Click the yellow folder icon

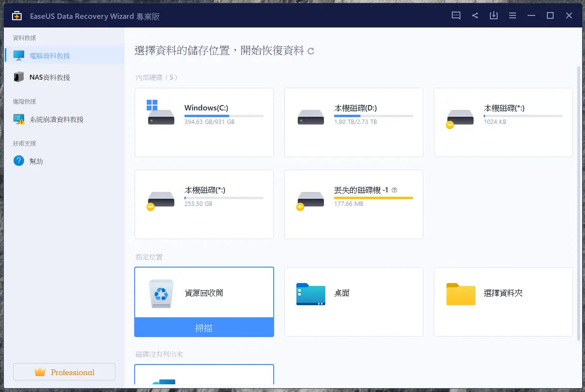460,294
